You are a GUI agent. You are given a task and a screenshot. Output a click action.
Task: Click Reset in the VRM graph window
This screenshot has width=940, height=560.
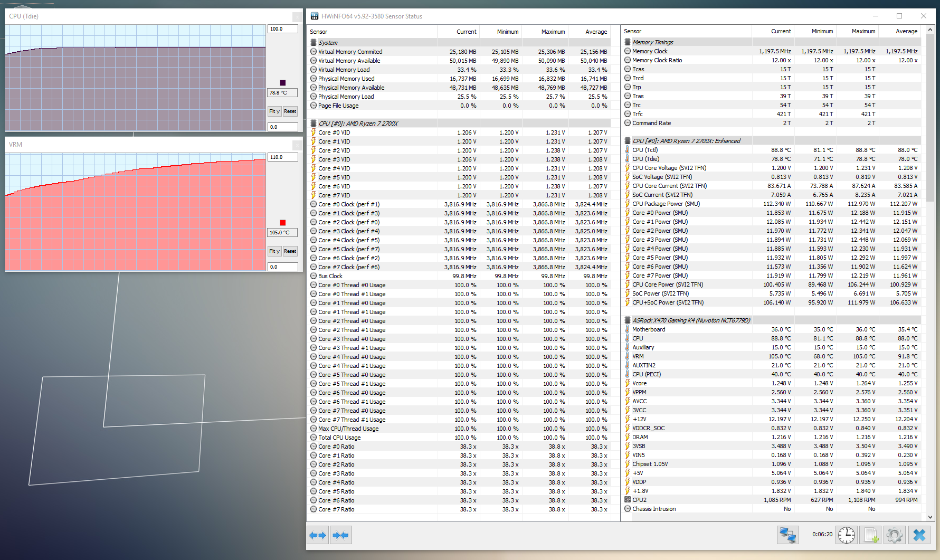[x=290, y=251]
